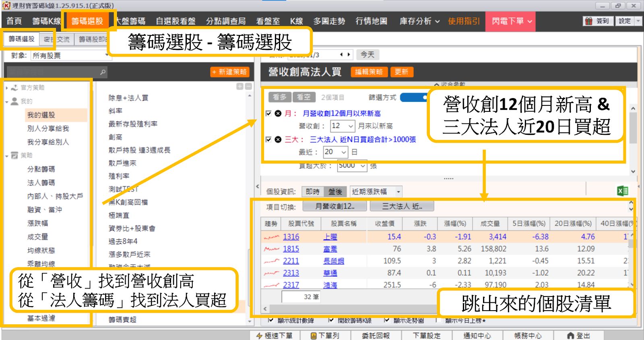
Task: Open the 近期漲跌幅 dropdown
Action: pos(398,192)
